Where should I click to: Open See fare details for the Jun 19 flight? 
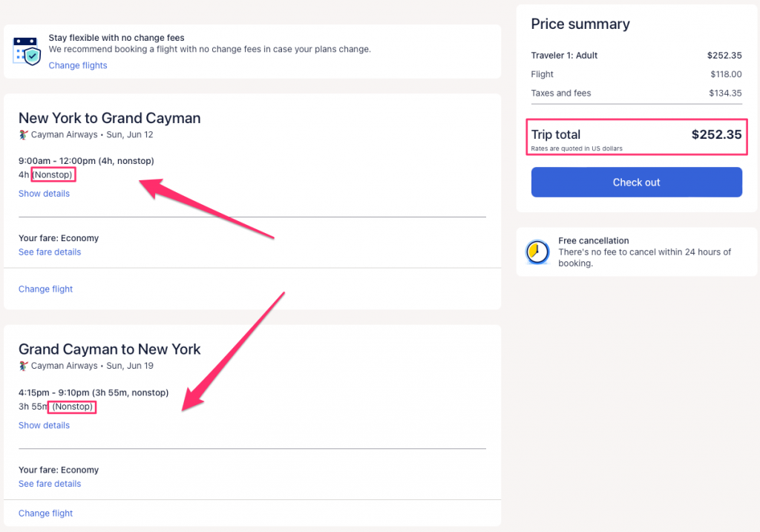(x=50, y=484)
